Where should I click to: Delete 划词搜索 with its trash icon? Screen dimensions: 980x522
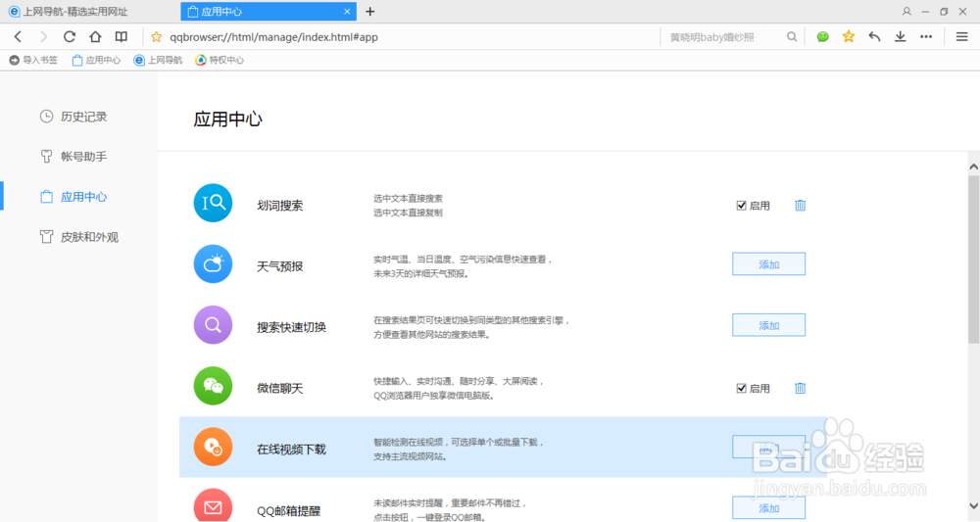pyautogui.click(x=800, y=206)
